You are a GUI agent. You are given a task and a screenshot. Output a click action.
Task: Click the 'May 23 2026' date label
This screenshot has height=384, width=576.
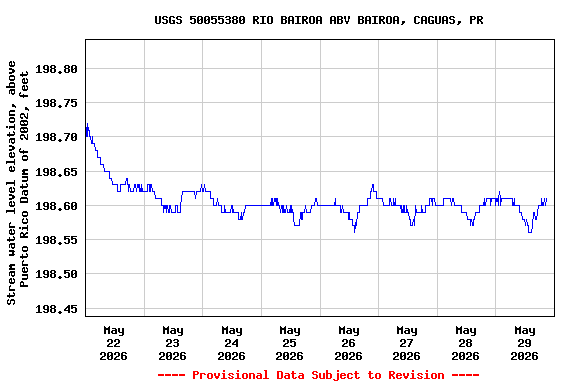tap(172, 343)
